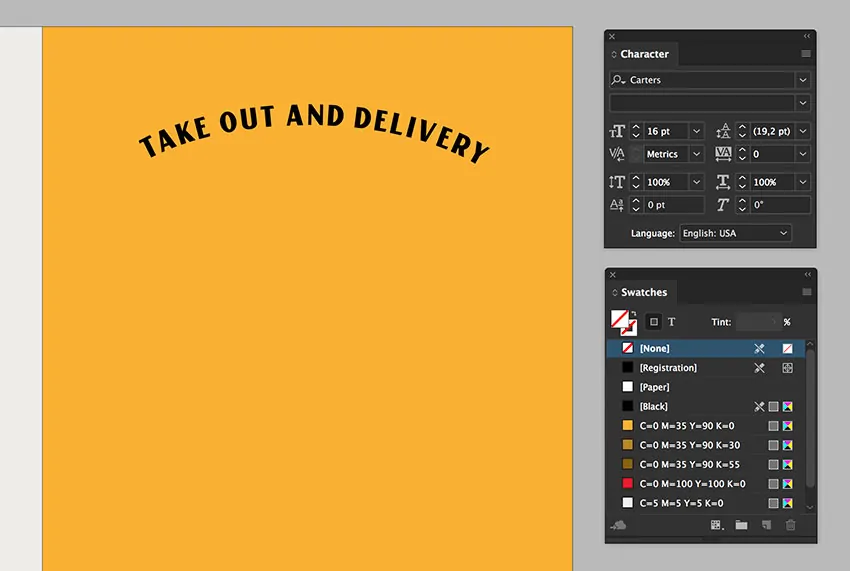Select the fill/stroke proxy box in Swatches
This screenshot has width=850, height=571.
coord(622,322)
